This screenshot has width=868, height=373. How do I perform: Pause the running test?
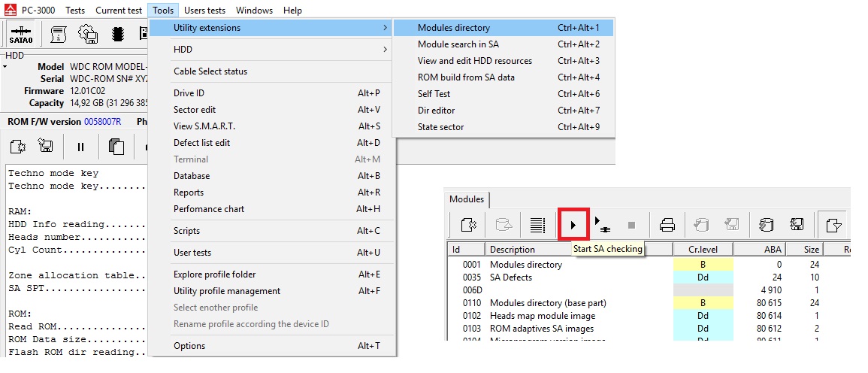point(81,147)
